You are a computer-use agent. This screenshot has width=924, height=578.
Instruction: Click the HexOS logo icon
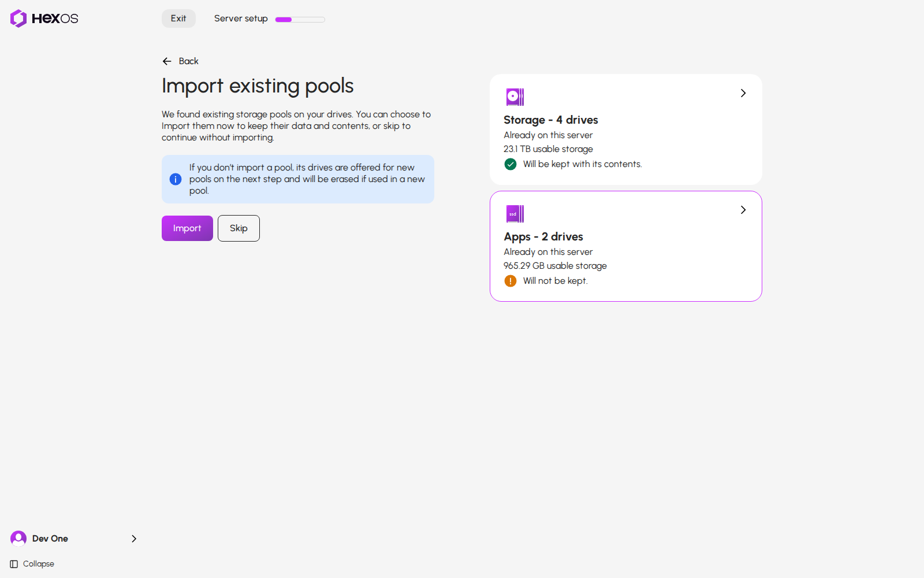[18, 18]
